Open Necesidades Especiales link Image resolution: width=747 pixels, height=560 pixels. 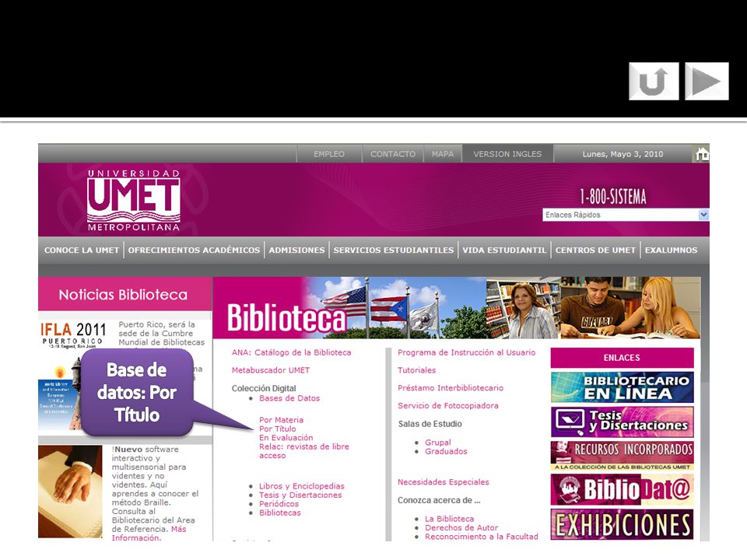pos(444,482)
